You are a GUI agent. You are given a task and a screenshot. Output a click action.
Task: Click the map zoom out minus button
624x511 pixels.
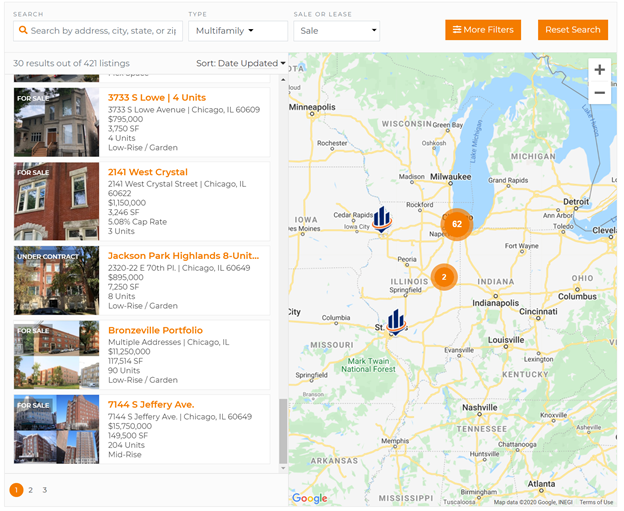click(x=599, y=93)
